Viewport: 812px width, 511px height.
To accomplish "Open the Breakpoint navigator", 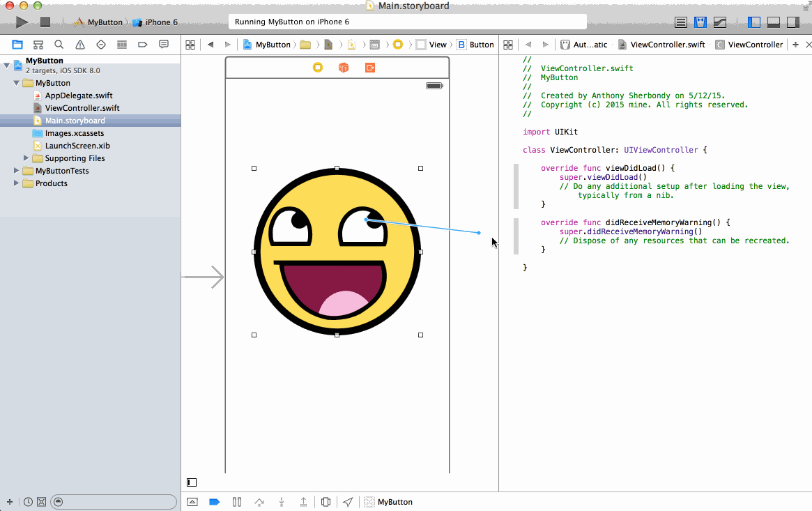I will tap(143, 45).
